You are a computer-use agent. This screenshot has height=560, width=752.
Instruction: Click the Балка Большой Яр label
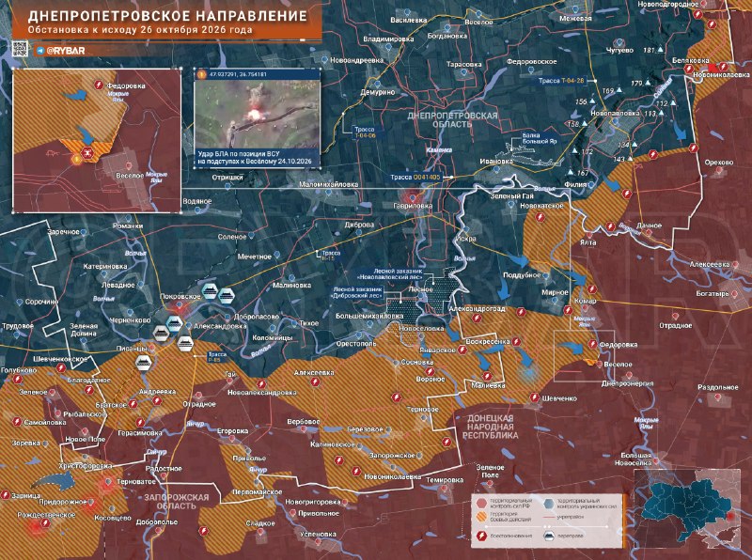point(540,139)
